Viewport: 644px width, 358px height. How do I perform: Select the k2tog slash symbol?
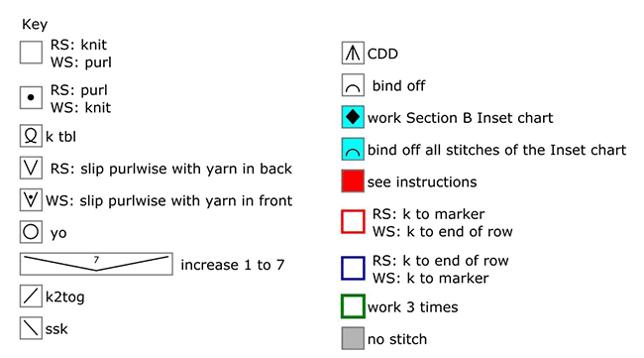click(x=31, y=297)
